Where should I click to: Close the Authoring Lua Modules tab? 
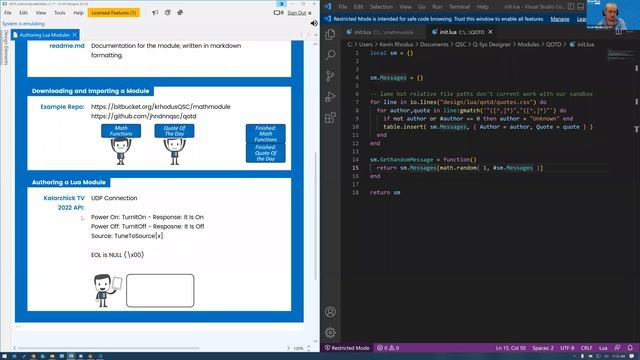75,35
